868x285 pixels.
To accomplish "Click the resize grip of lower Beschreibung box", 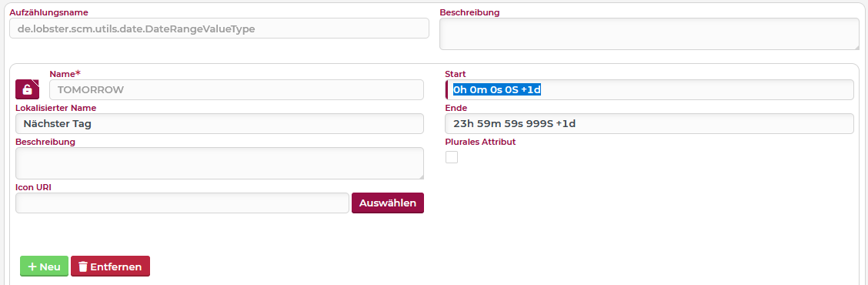I will pos(420,176).
